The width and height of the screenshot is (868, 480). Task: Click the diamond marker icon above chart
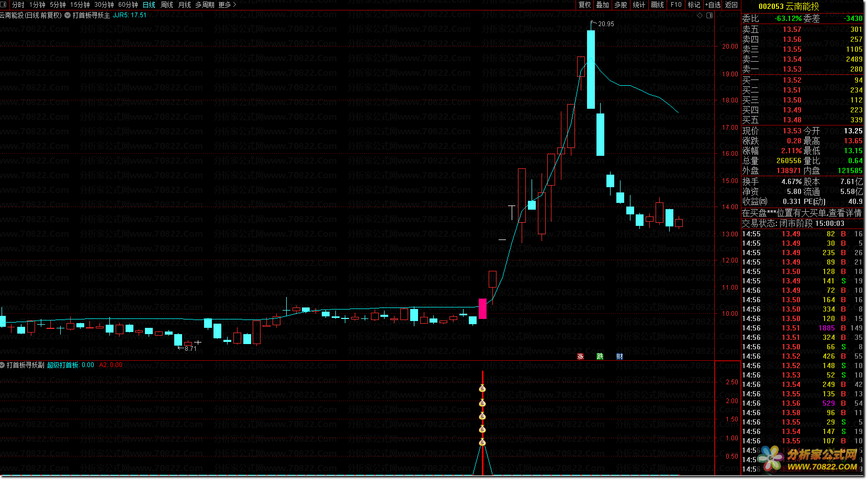pyautogui.click(x=700, y=16)
